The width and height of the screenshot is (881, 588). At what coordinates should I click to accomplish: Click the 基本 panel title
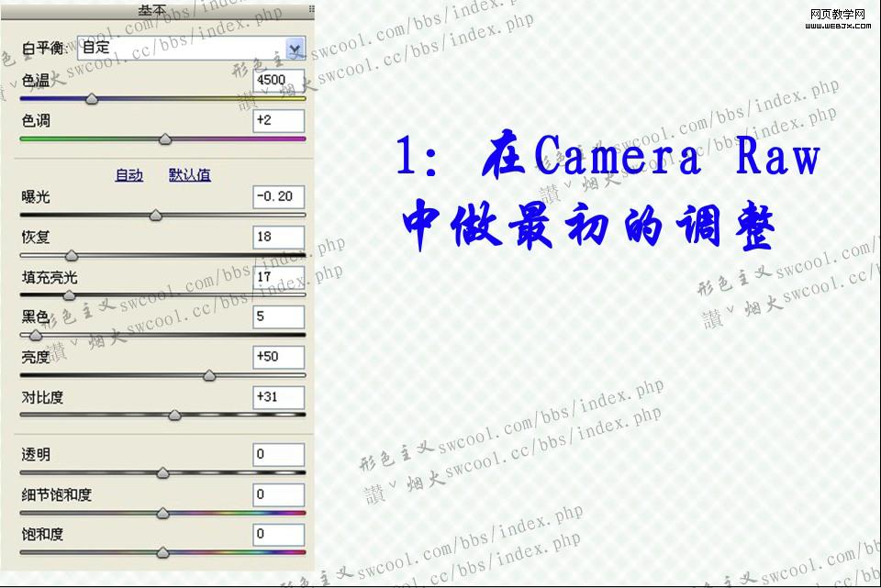coord(152,10)
